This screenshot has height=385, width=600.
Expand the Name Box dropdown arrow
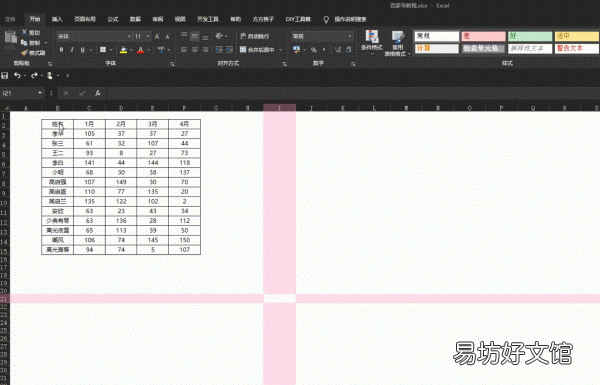(40, 93)
